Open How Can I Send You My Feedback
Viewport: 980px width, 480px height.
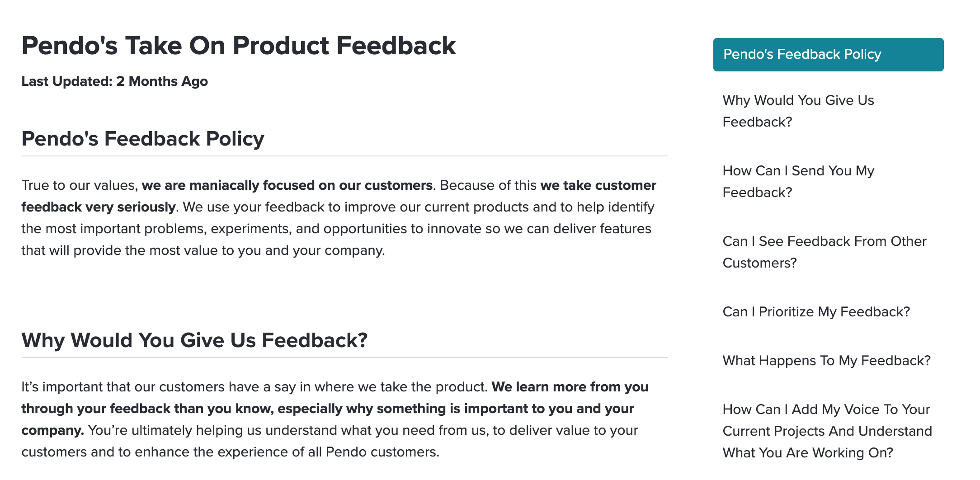pos(798,182)
